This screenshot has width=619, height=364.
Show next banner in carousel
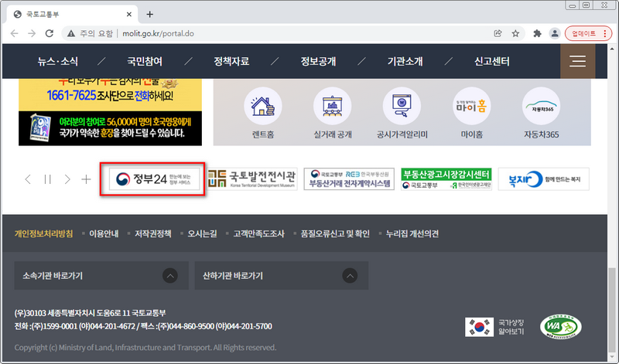pos(67,179)
